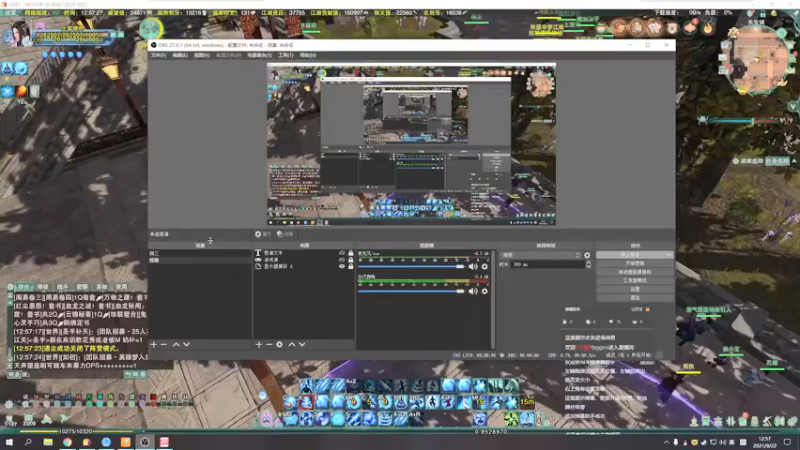Open Settings from the OBS Controls panel
Screen dimensions: 800x450
[635, 289]
